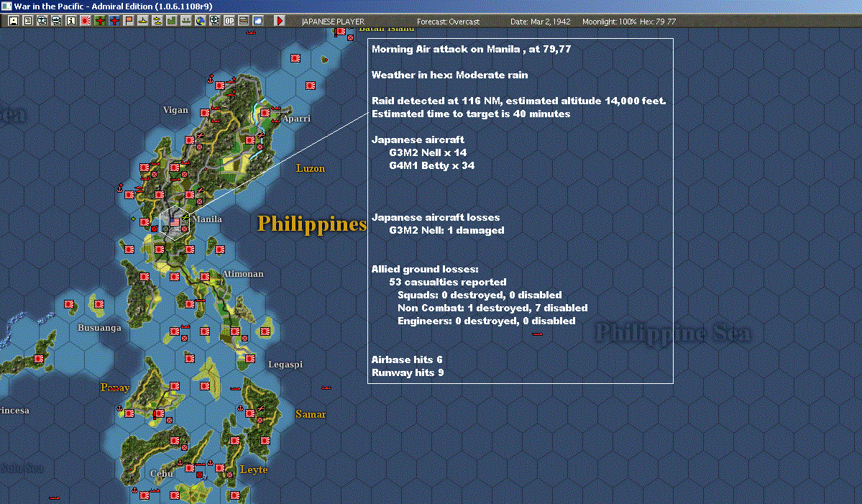
Task: Click the Luzon island label
Action: 311,168
